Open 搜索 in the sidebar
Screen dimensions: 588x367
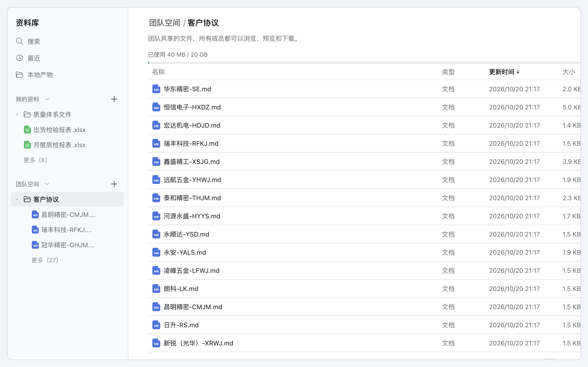click(x=67, y=41)
